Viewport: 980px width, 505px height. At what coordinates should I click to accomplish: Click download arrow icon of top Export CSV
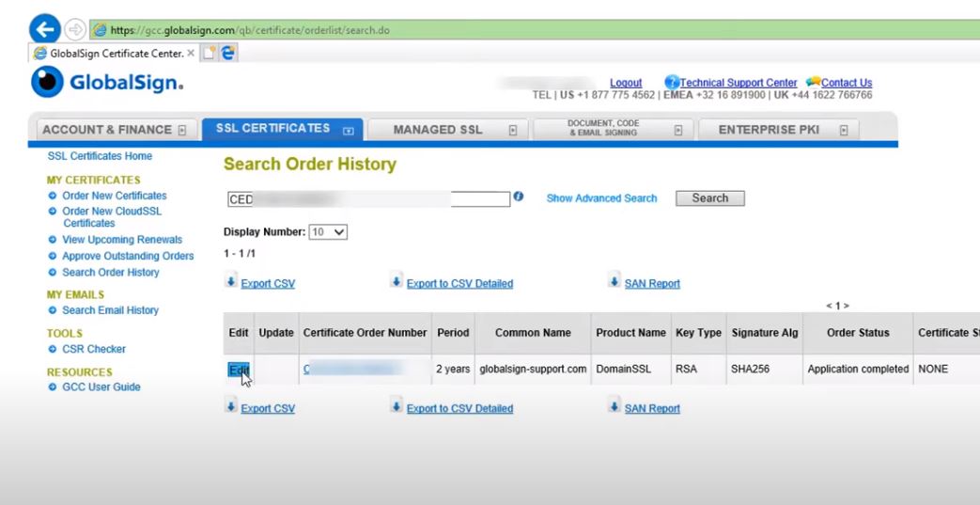[231, 281]
